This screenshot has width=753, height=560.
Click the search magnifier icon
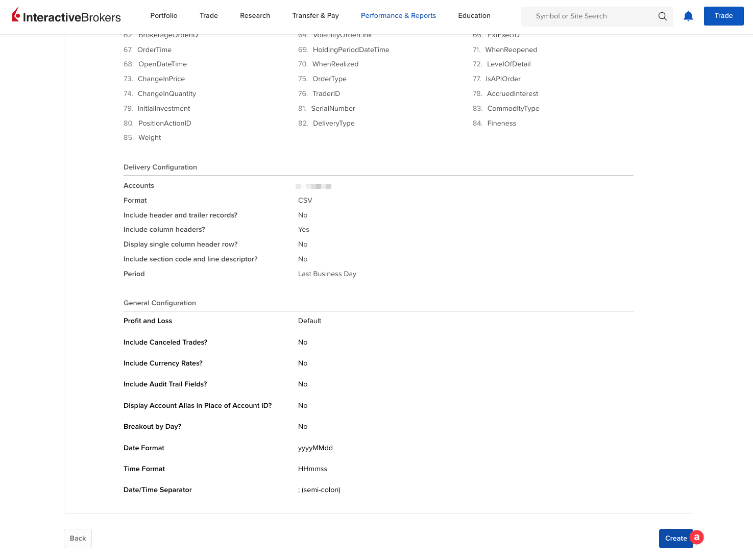662,16
